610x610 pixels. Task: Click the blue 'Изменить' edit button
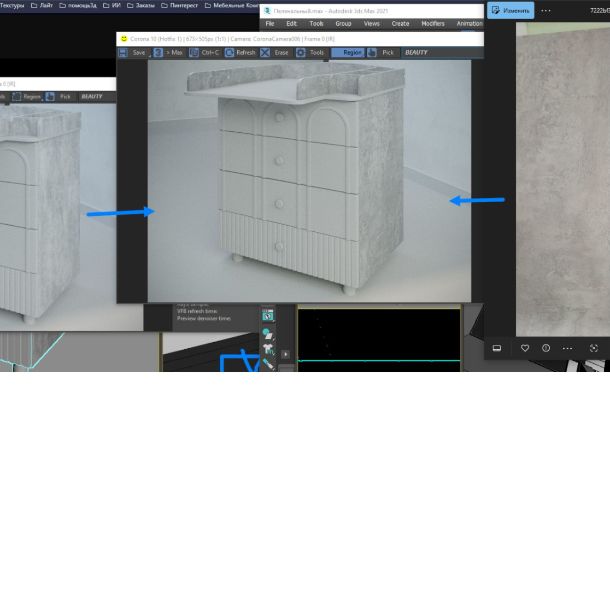[511, 10]
